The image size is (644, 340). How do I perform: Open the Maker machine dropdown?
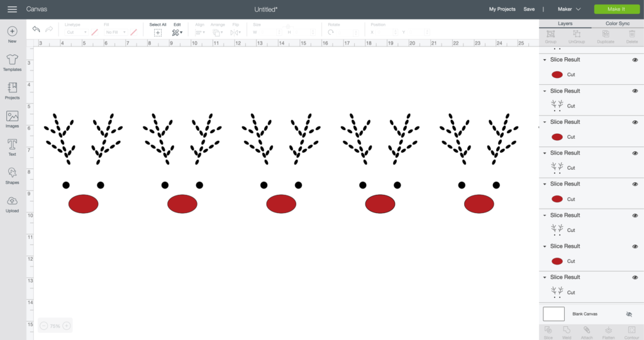[569, 9]
